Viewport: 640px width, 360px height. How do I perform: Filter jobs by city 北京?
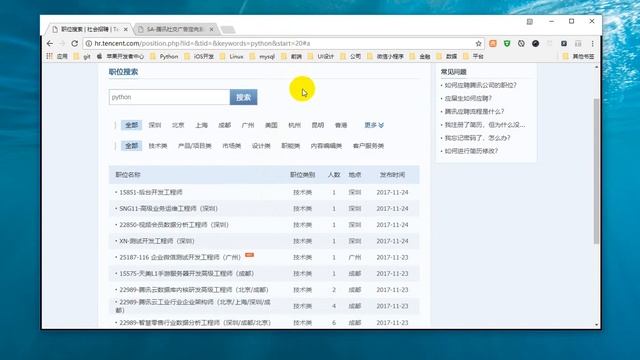coord(178,125)
